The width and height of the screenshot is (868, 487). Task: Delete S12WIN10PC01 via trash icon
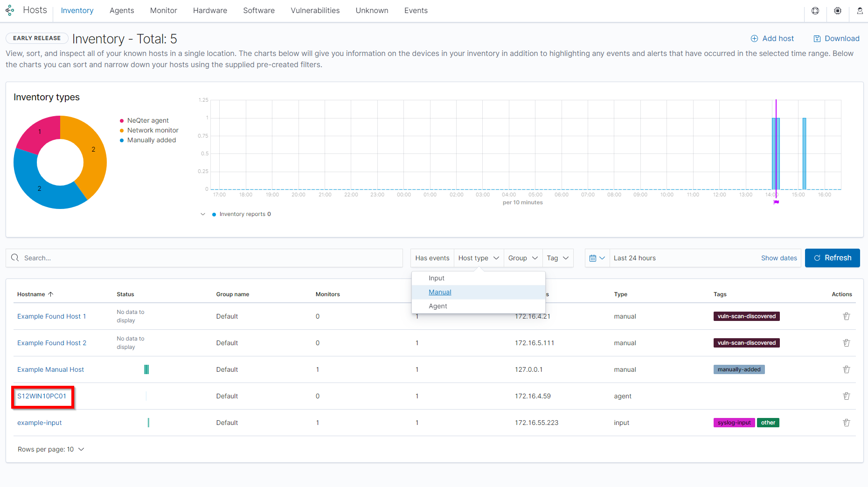[847, 396]
